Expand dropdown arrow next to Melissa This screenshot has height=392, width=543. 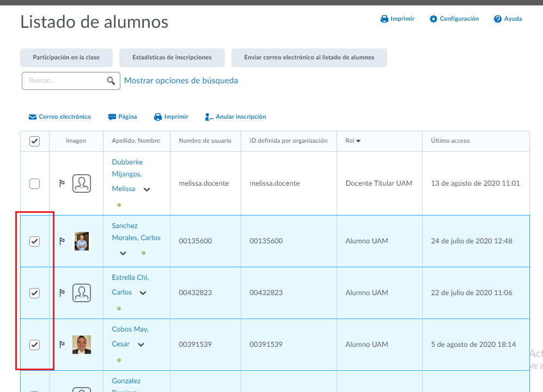(147, 189)
